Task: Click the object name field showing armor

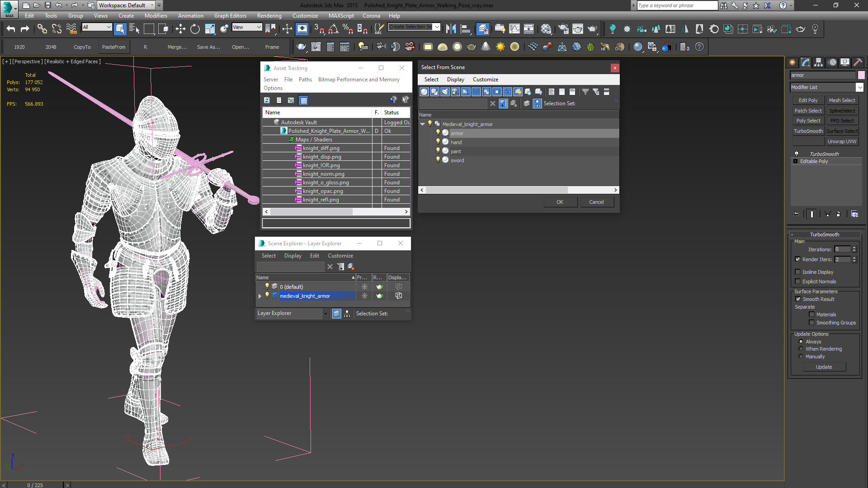Action: click(823, 75)
